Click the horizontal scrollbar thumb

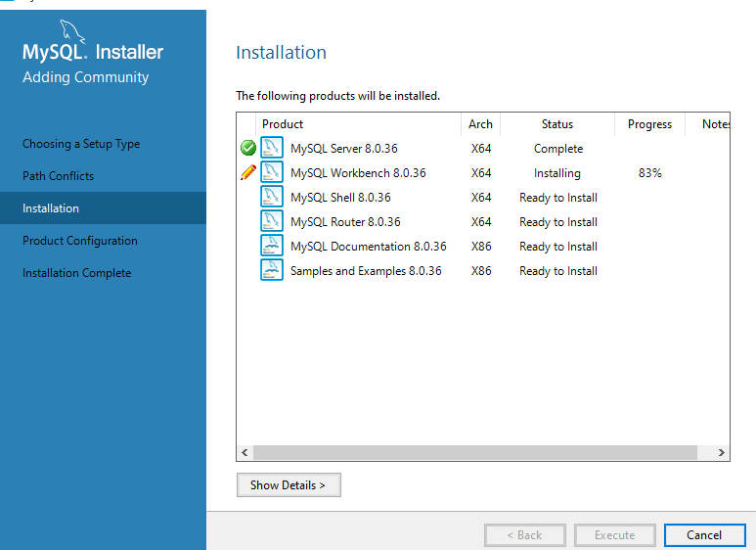coord(475,452)
